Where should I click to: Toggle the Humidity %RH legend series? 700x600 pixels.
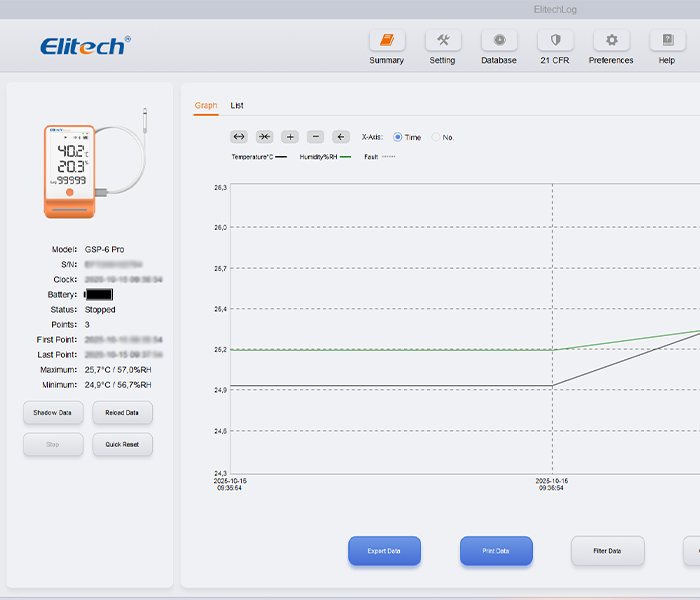click(325, 157)
